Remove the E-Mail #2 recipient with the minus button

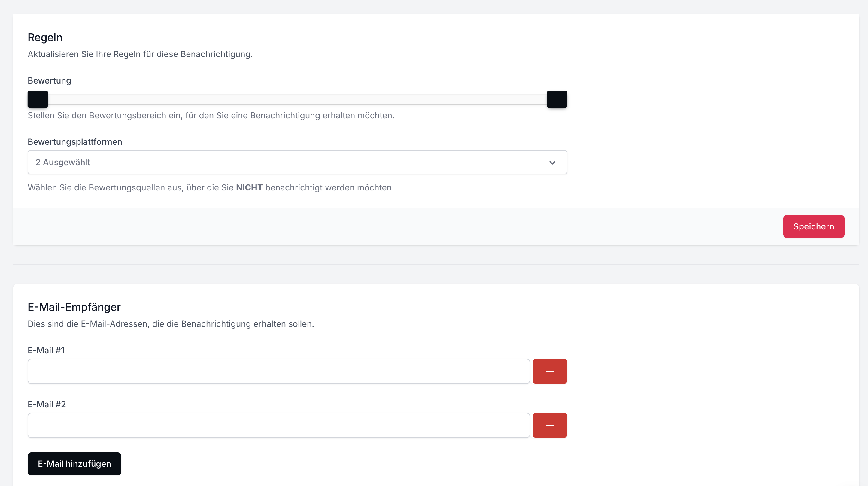coord(550,425)
